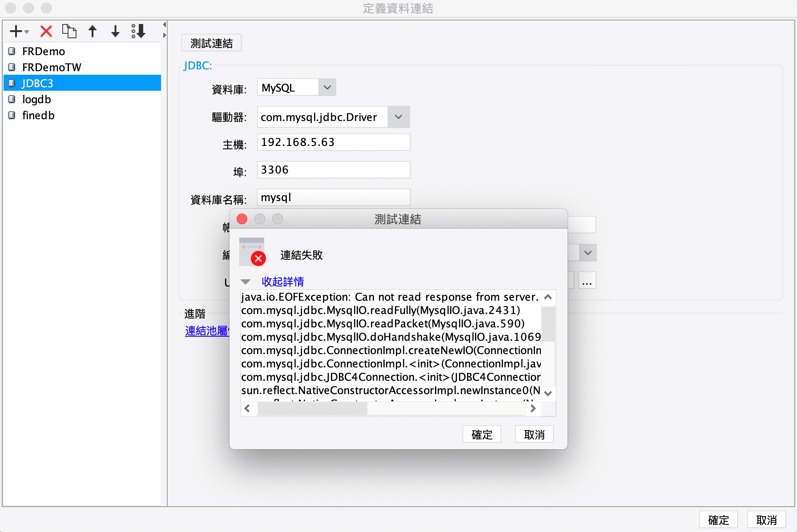
Task: Move connection up with arrow icon
Action: (93, 31)
